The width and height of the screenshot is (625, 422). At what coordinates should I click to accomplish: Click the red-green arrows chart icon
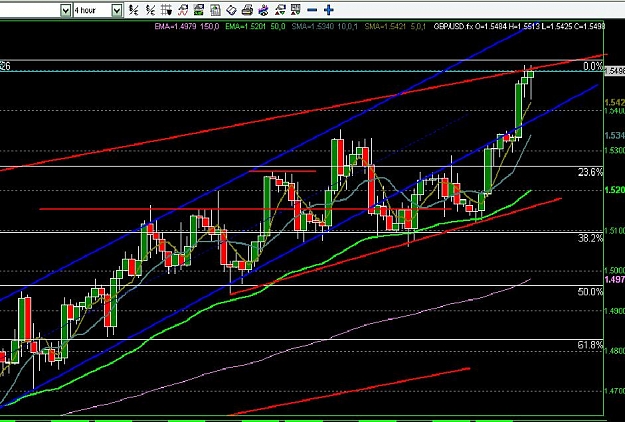pyautogui.click(x=280, y=10)
